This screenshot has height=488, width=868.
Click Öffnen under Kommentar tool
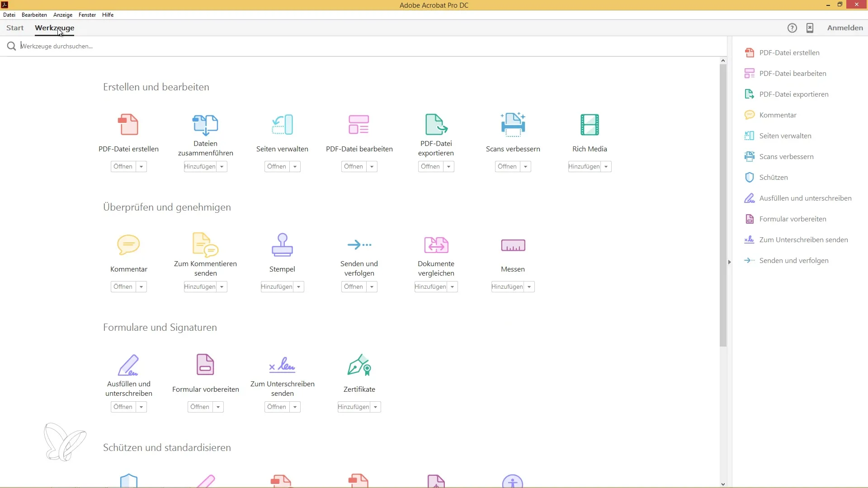[x=123, y=287]
